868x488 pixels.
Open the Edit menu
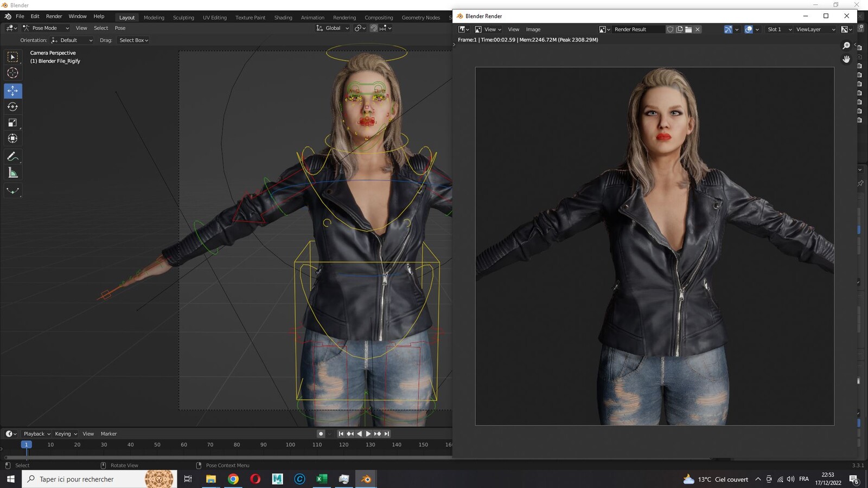[x=35, y=16]
